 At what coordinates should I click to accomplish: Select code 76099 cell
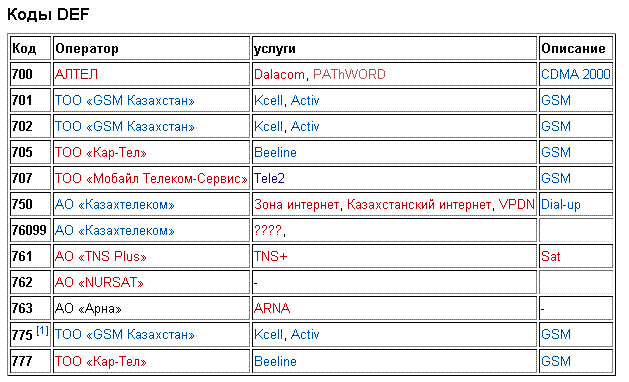30,230
